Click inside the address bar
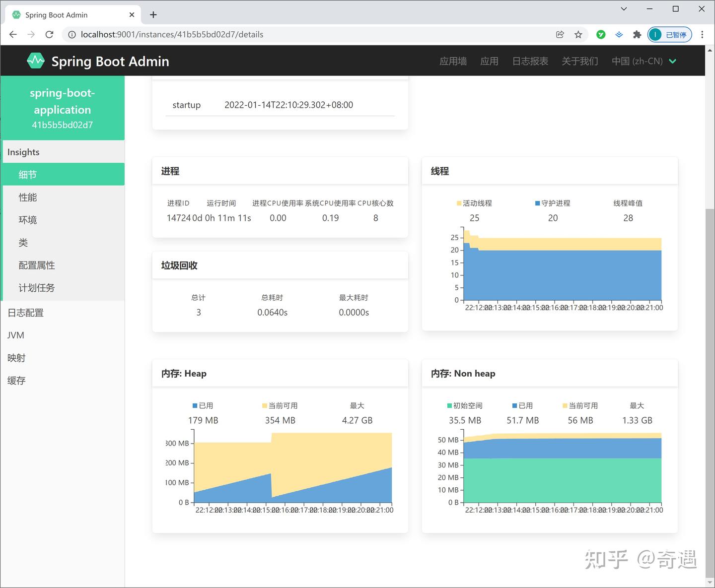Image resolution: width=715 pixels, height=588 pixels. pos(199,34)
